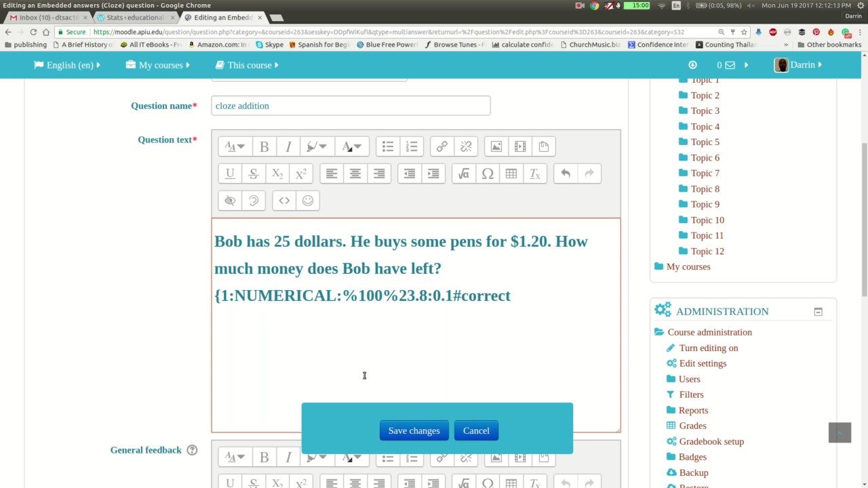
Task: Click the unlink icon
Action: (x=466, y=146)
